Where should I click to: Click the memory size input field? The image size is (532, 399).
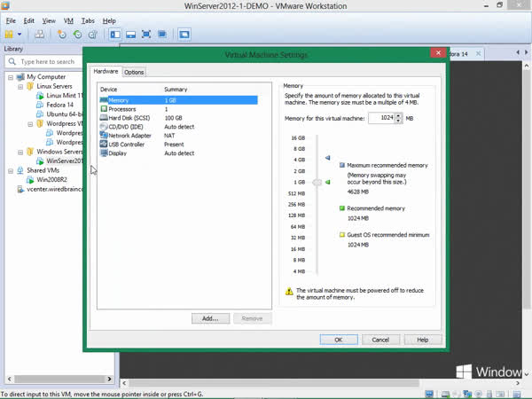click(381, 118)
